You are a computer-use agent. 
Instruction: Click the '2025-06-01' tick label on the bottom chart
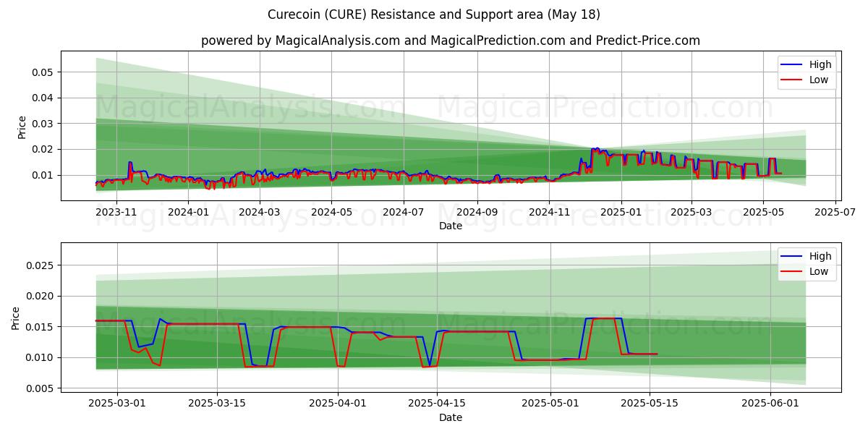coord(771,404)
